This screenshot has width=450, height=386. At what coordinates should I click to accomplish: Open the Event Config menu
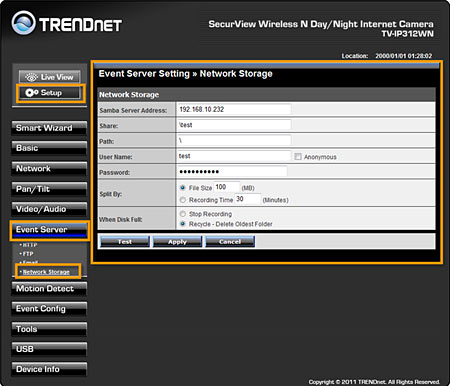tap(49, 309)
